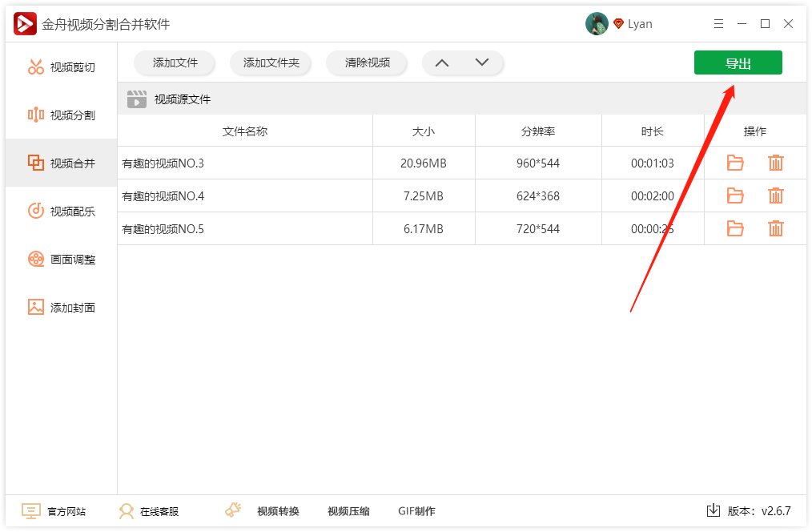812x532 pixels.
Task: Open the GIF制作 tool at the bottom
Action: point(415,510)
